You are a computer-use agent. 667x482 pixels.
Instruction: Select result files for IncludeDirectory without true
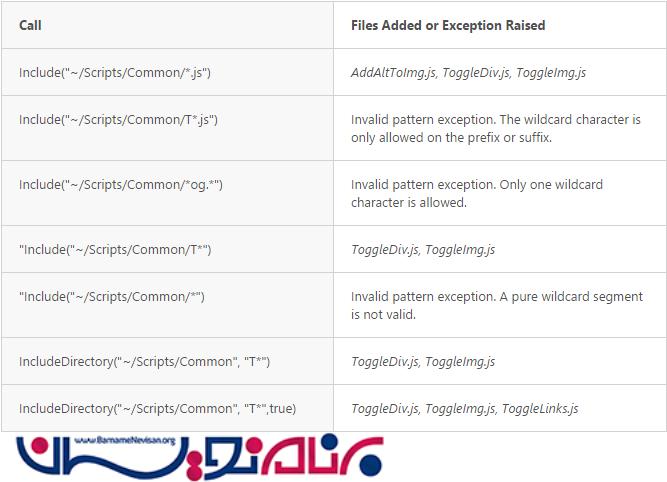tap(423, 361)
